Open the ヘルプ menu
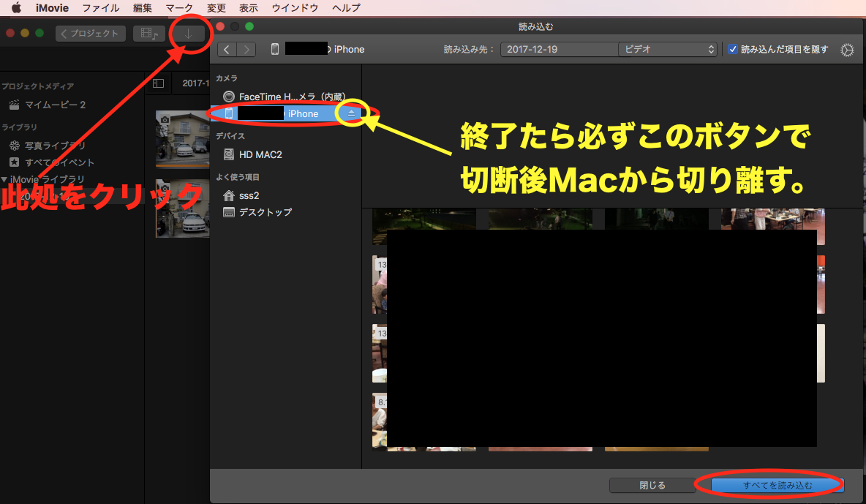The height and width of the screenshot is (504, 866). [x=346, y=8]
